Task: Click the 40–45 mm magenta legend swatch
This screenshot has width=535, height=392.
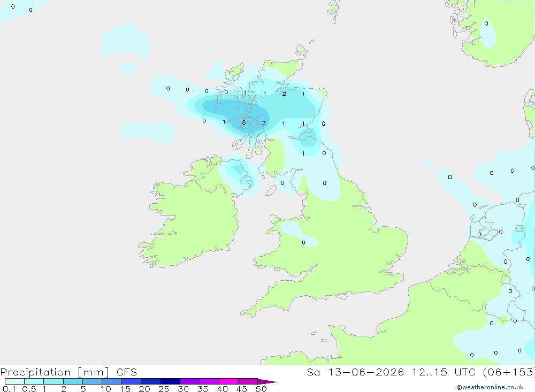Action: click(228, 381)
